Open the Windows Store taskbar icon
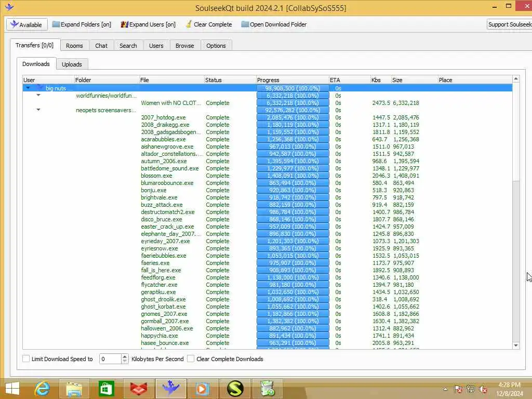Screen dimensions: 532x399 106,389
